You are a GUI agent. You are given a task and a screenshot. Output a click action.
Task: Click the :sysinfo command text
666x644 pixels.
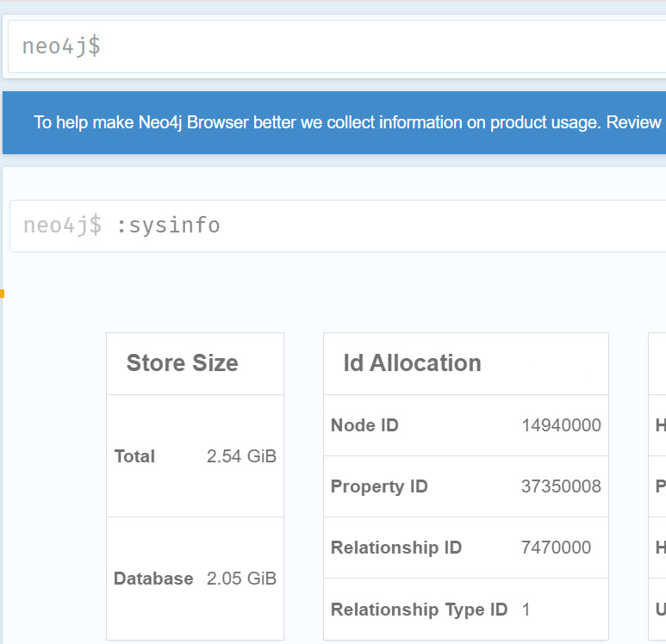[169, 226]
